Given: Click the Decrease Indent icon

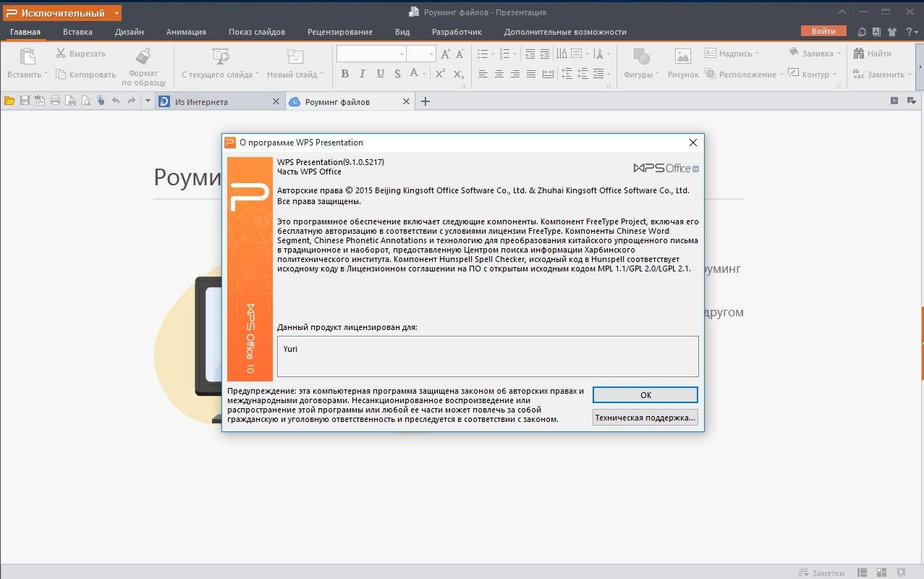Looking at the screenshot, I should pos(530,54).
